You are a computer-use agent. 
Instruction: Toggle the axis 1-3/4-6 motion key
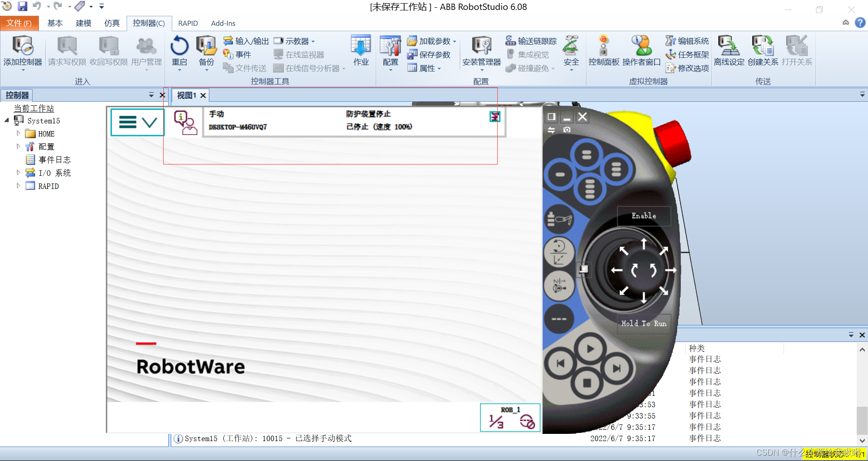click(x=559, y=286)
